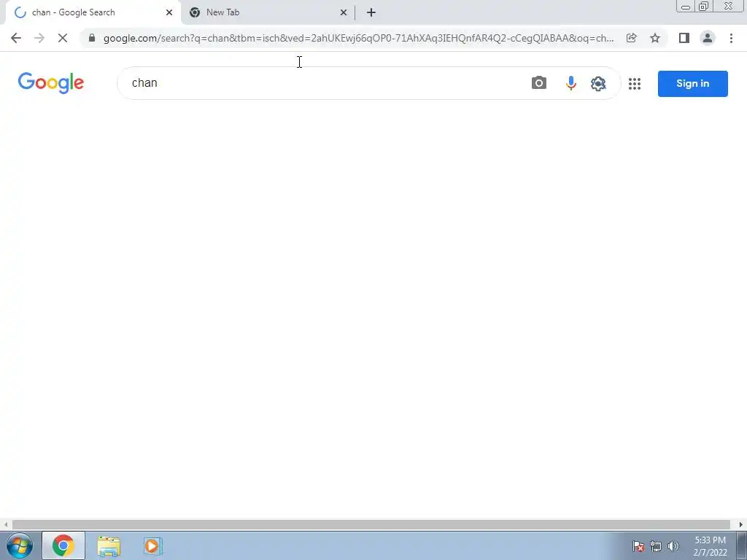Open the Google apps grid

pyautogui.click(x=635, y=84)
